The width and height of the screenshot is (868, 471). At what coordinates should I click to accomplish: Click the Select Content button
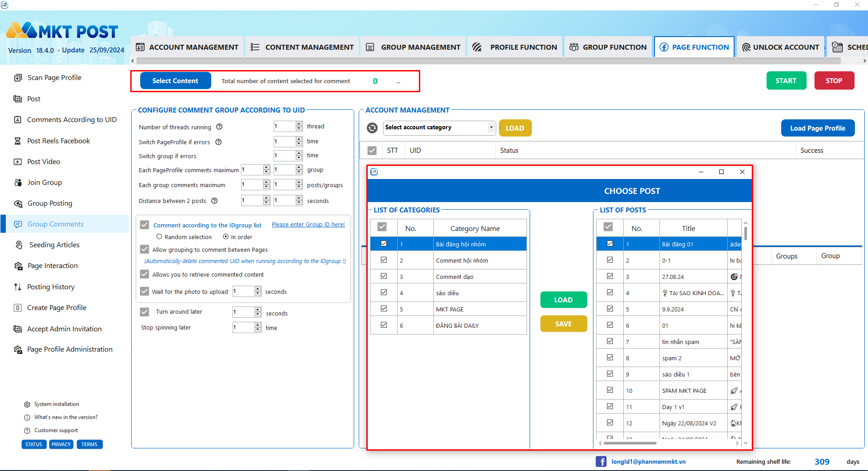175,81
